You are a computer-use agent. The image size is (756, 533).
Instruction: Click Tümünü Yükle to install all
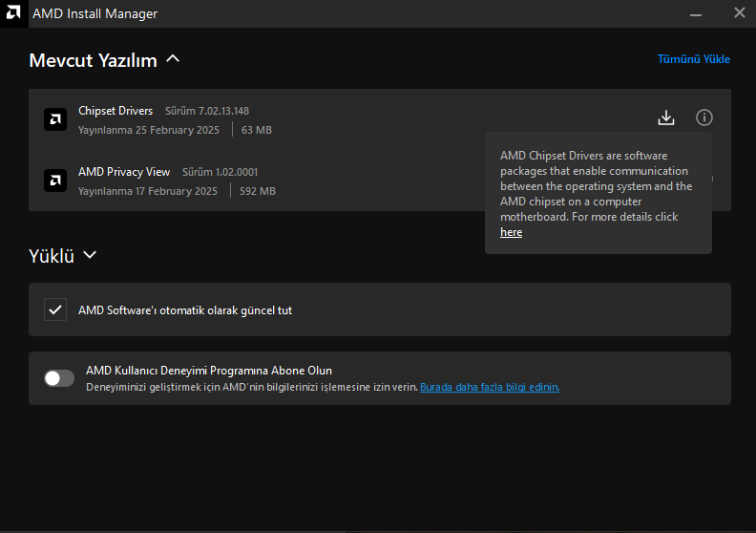coord(693,59)
